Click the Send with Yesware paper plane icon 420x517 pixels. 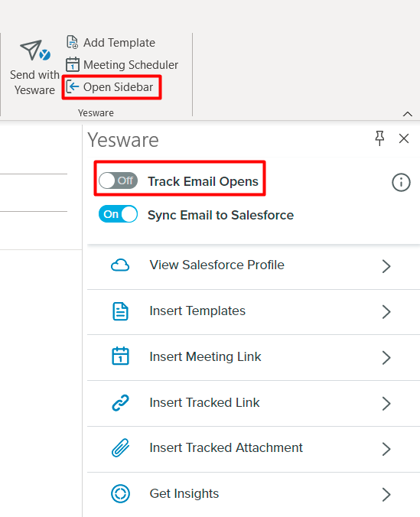click(35, 50)
